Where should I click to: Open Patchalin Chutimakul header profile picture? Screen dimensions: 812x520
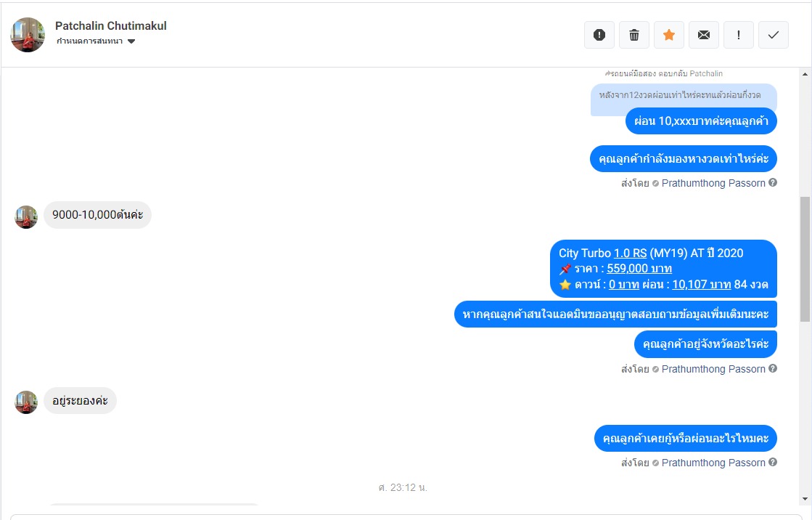pos(28,35)
